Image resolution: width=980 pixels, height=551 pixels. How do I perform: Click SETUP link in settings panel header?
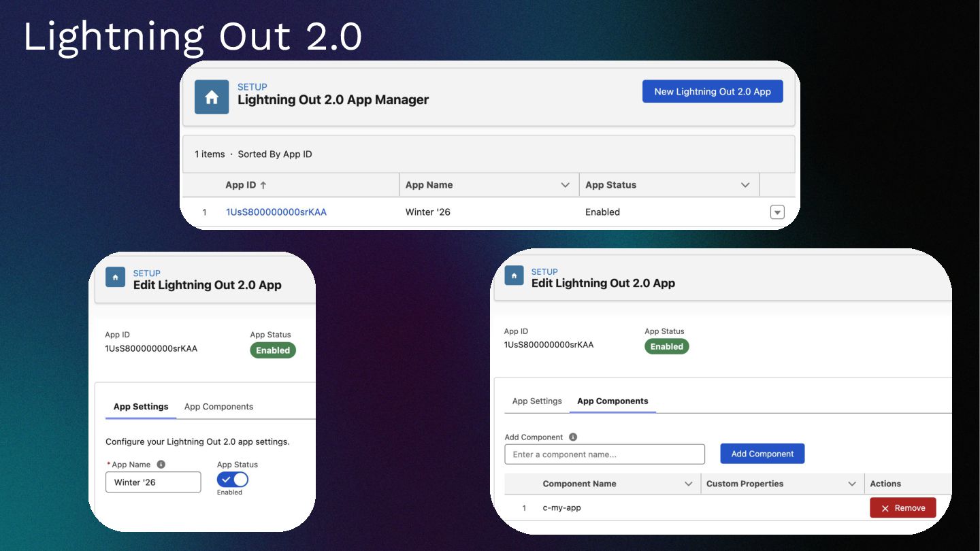(x=146, y=273)
